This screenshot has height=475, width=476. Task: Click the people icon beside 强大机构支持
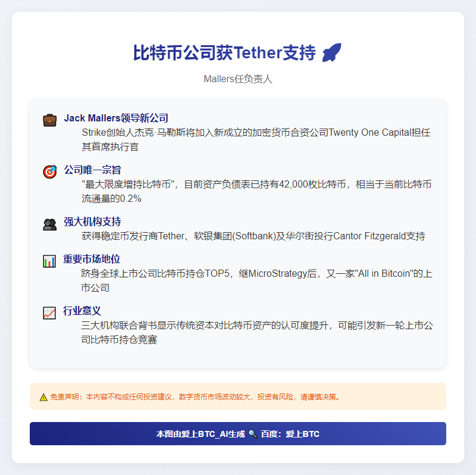click(x=50, y=224)
